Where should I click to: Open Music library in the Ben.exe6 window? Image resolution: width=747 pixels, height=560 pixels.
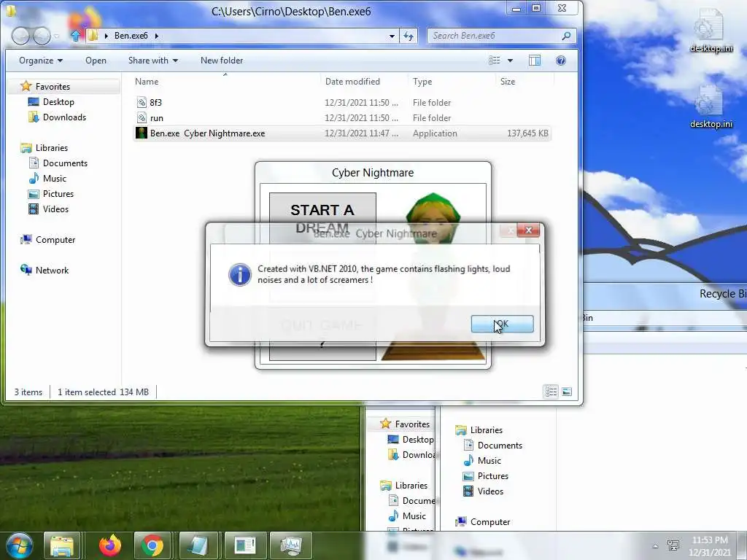point(54,178)
